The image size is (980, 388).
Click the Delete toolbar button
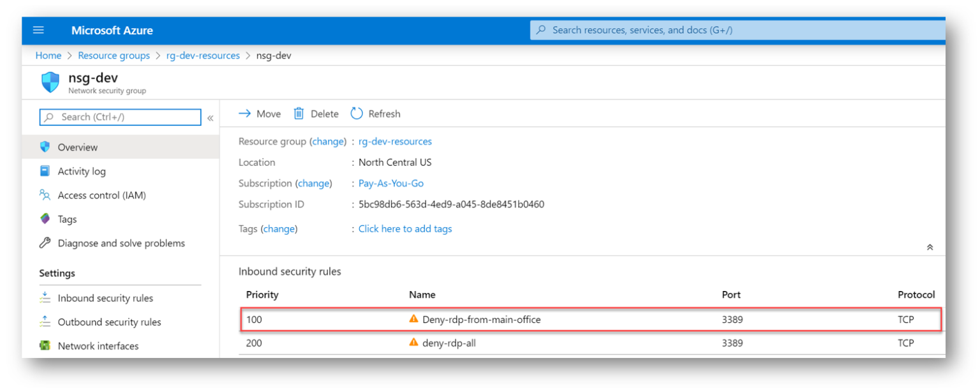pyautogui.click(x=316, y=114)
